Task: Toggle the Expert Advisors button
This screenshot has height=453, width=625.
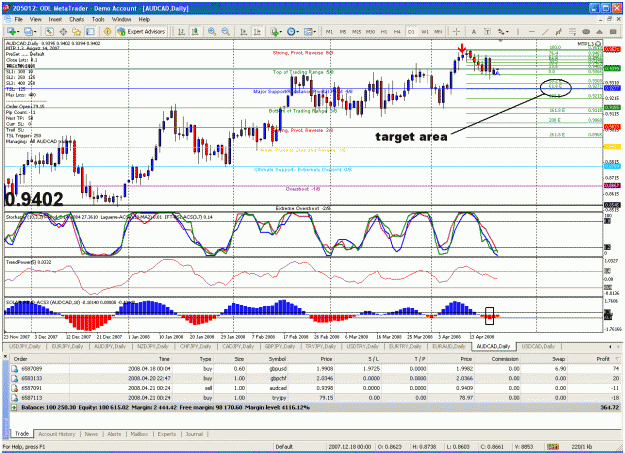Action: pyautogui.click(x=141, y=32)
